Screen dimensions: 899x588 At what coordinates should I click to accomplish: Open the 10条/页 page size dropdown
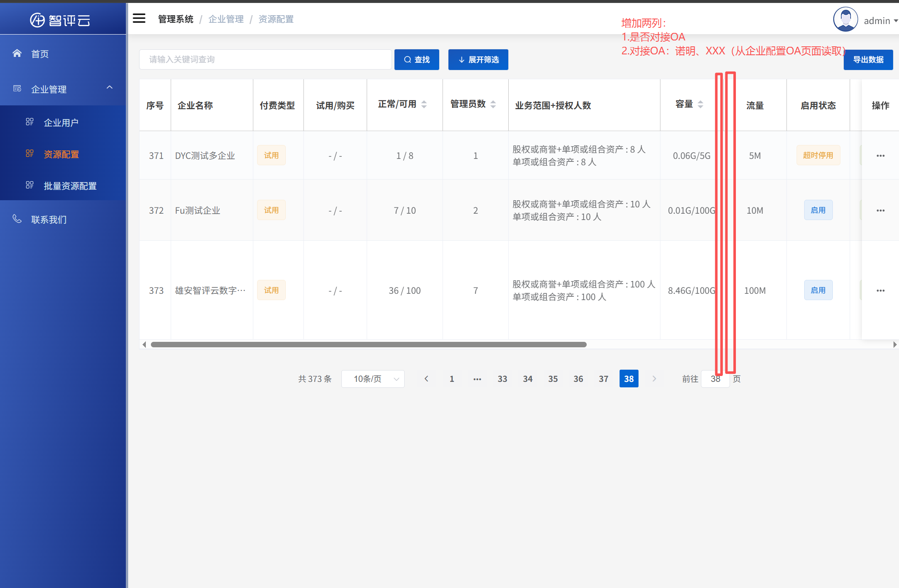(x=373, y=379)
